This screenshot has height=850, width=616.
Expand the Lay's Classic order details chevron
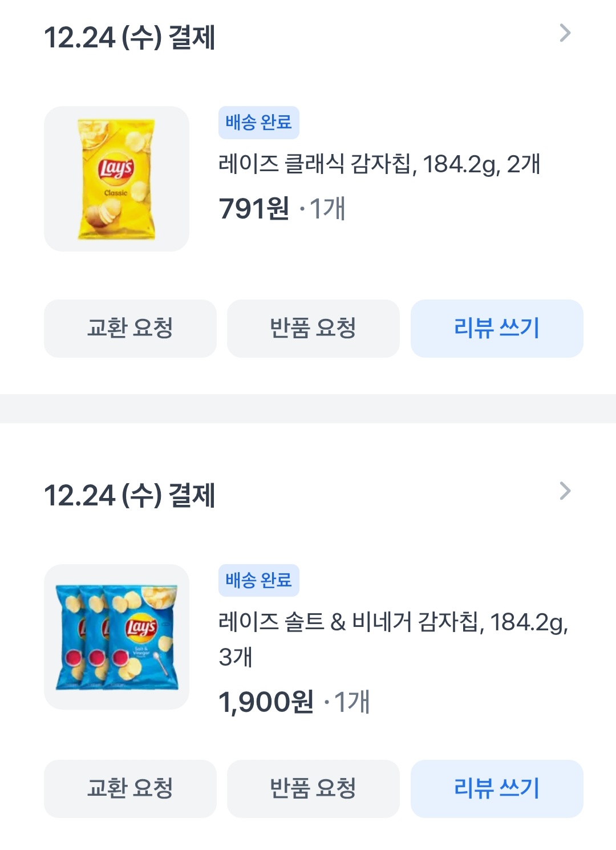coord(565,33)
